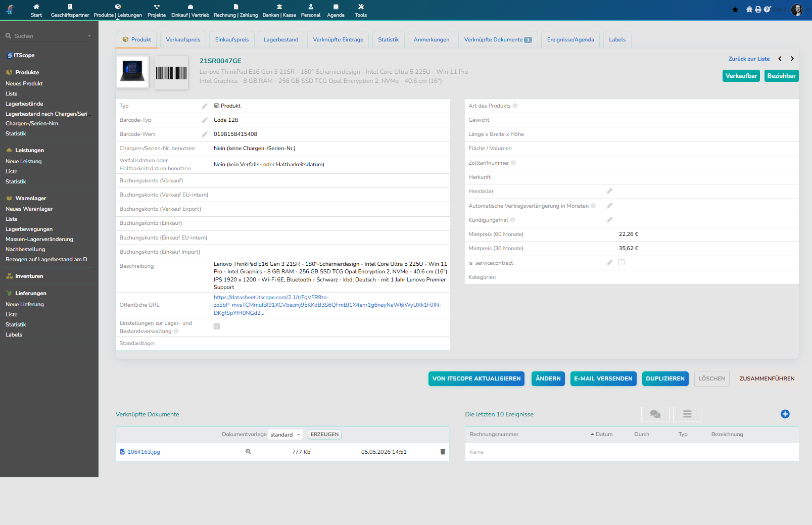Go to previous product arrow

click(x=780, y=59)
